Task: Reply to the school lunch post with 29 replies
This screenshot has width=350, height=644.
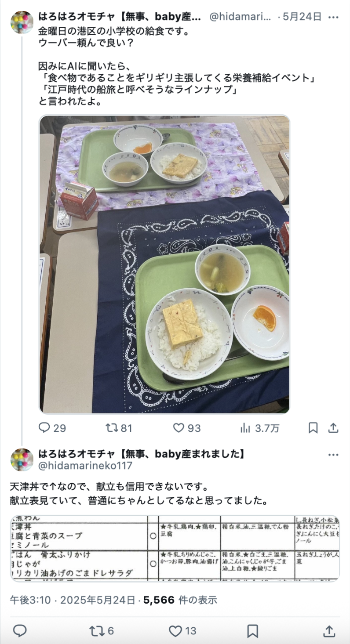Action: pyautogui.click(x=52, y=428)
